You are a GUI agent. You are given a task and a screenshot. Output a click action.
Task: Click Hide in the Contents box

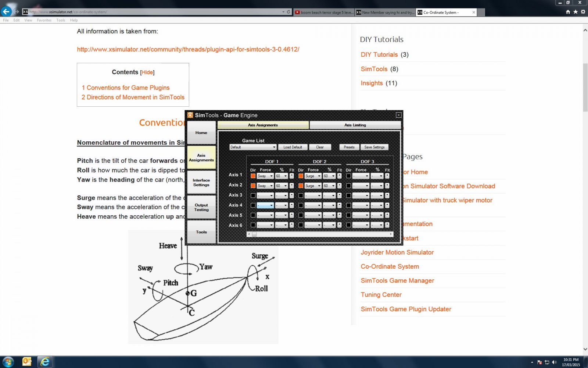(147, 72)
